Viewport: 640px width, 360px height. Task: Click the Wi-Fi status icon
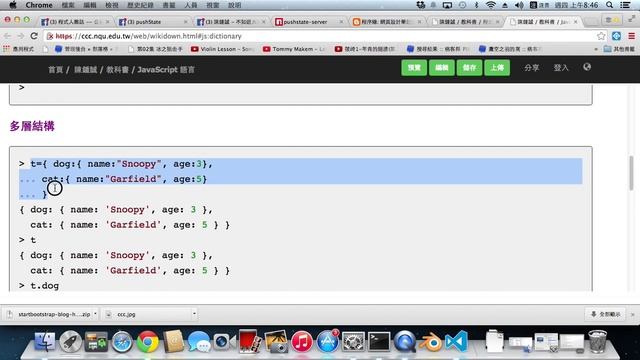[491, 5]
